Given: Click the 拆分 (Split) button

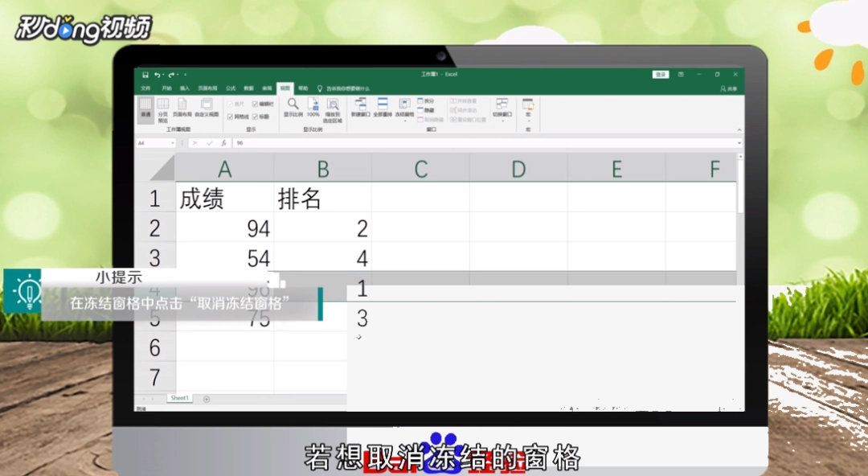Looking at the screenshot, I should (x=426, y=101).
